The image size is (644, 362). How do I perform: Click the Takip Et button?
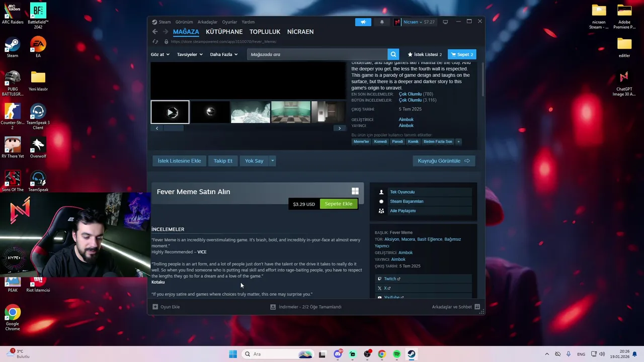(x=223, y=161)
